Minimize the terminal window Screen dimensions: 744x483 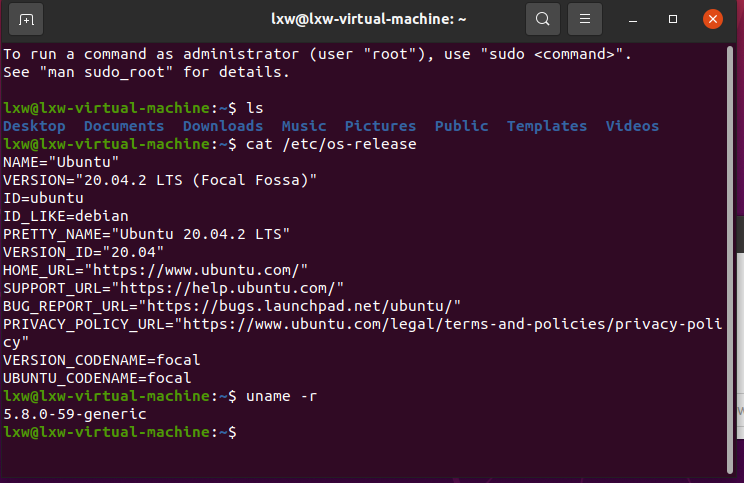tap(632, 19)
